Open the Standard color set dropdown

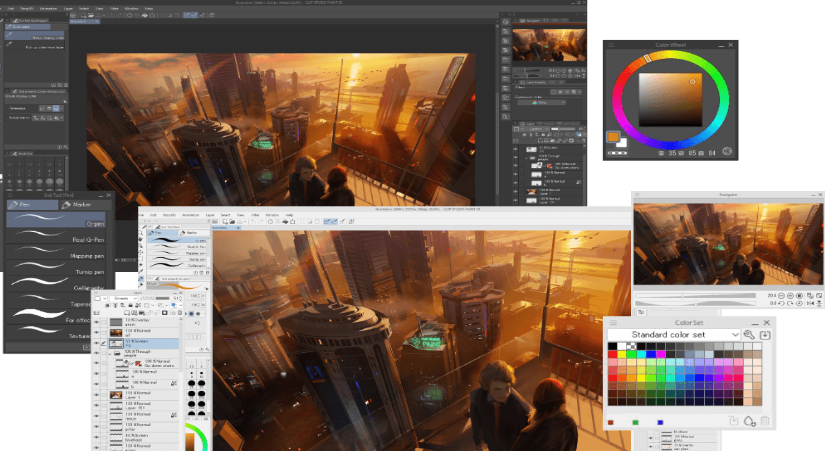(x=674, y=335)
